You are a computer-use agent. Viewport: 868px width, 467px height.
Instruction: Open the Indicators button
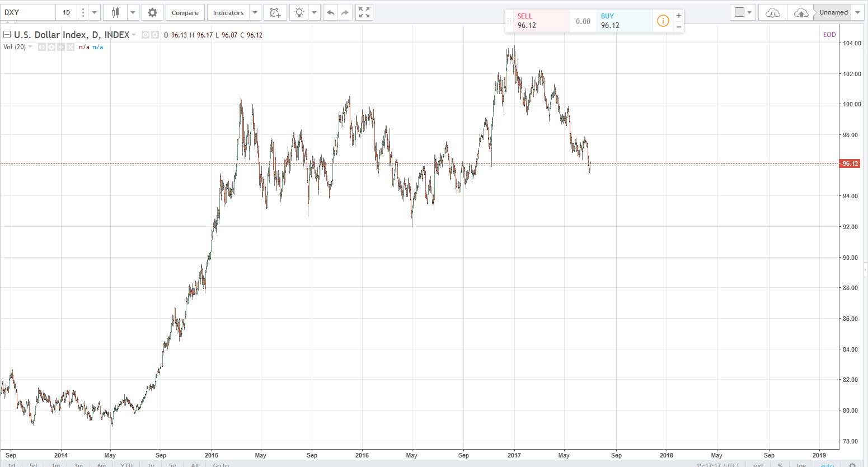tap(228, 12)
